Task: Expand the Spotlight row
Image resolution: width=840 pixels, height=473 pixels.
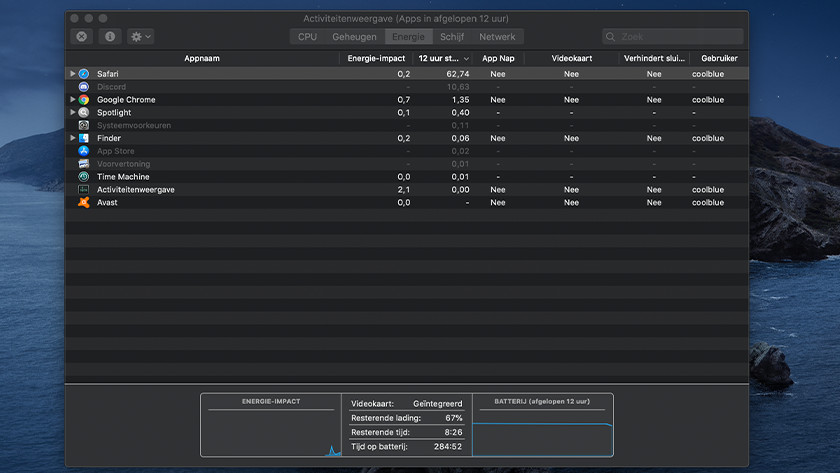Action: (x=72, y=112)
